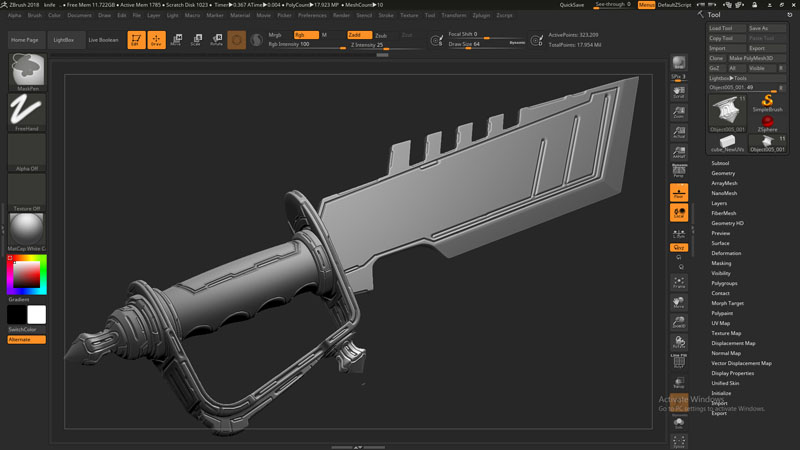Select the Edit mode icon
Screen dimensions: 800x450
[x=135, y=40]
